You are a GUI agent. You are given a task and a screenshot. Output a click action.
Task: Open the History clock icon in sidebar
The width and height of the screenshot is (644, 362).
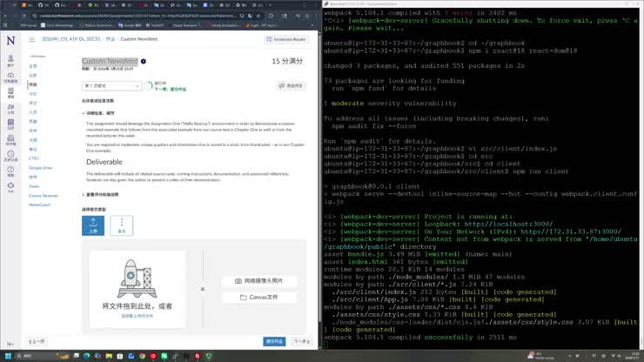(10, 156)
